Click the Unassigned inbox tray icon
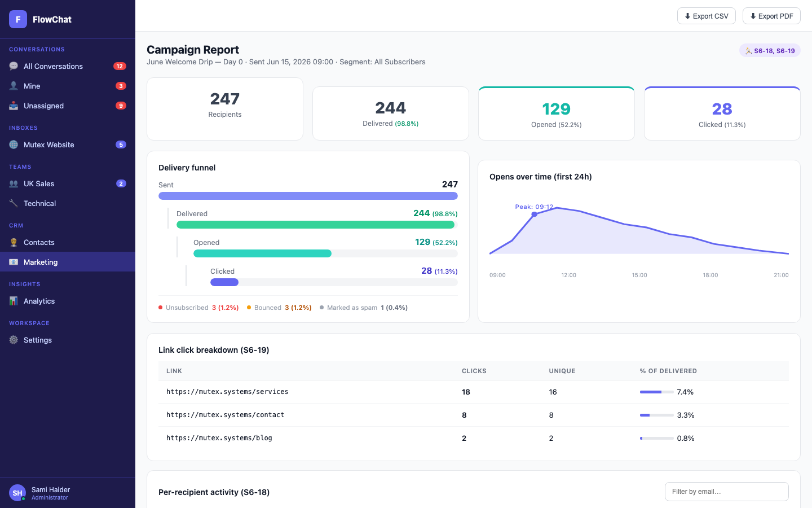This screenshot has width=812, height=508. point(14,106)
